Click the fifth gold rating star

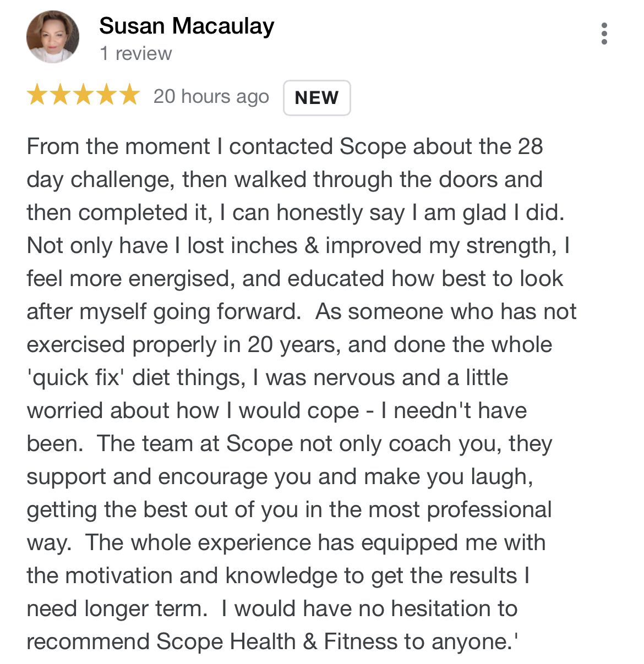[129, 95]
